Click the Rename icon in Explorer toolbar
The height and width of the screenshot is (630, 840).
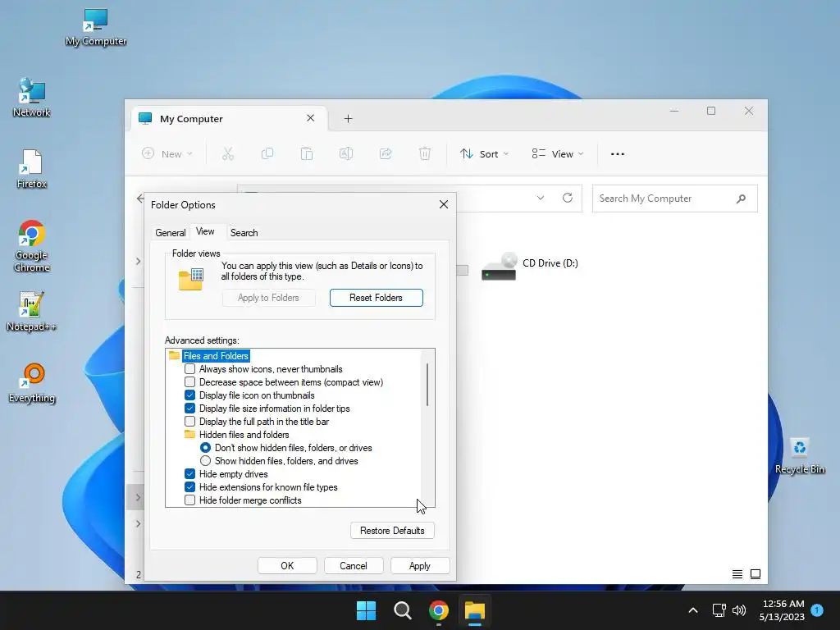pos(346,153)
